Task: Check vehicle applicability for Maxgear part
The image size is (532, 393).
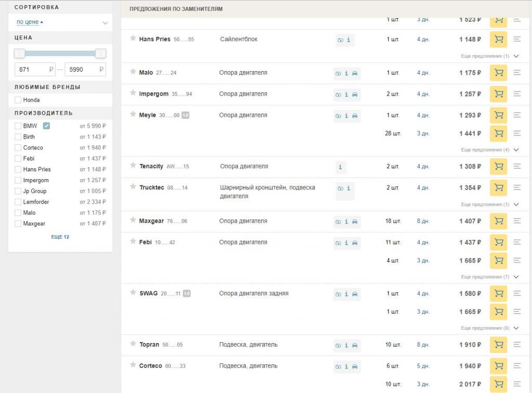Action: pyautogui.click(x=354, y=222)
